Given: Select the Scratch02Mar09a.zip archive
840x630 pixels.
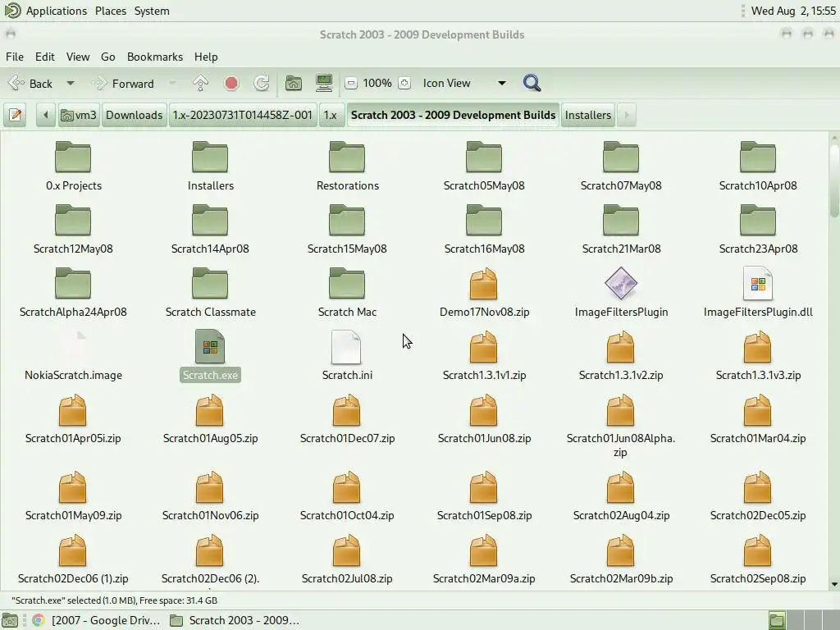Looking at the screenshot, I should click(484, 559).
